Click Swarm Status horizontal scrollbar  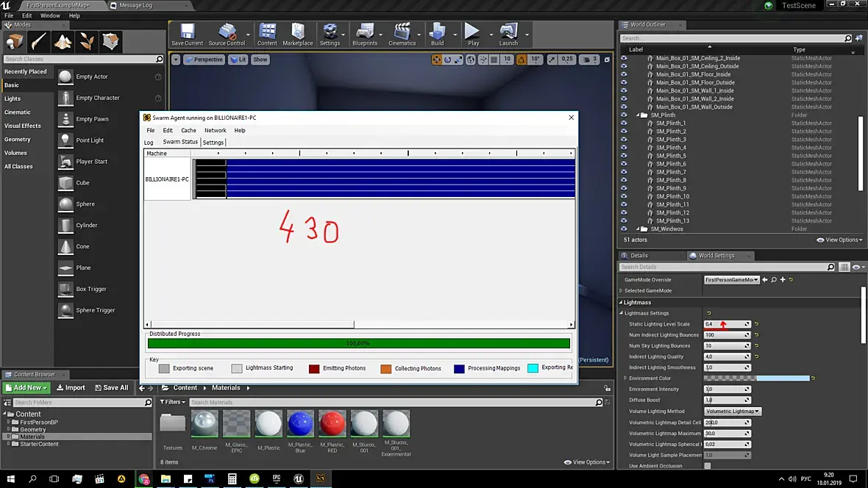coord(252,325)
